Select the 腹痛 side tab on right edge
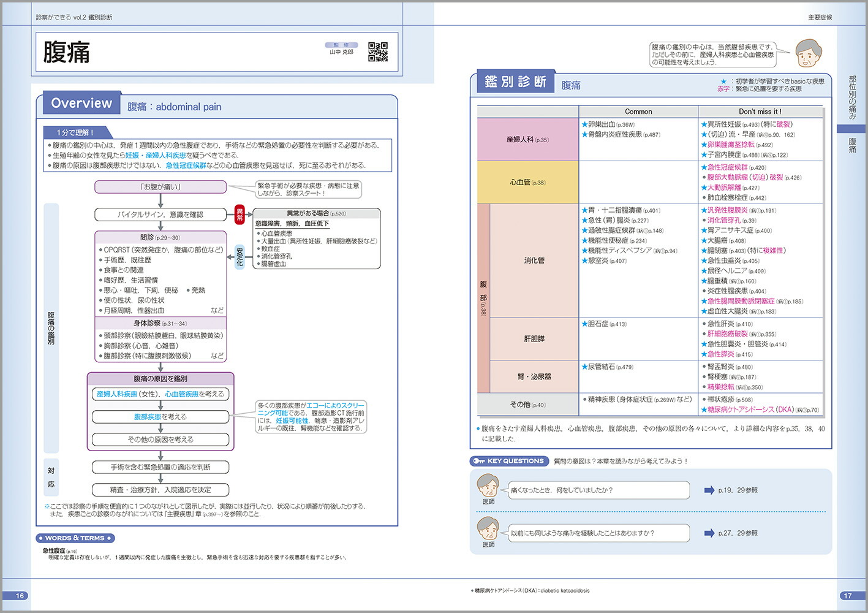Image resolution: width=868 pixels, height=613 pixels. pyautogui.click(x=851, y=145)
